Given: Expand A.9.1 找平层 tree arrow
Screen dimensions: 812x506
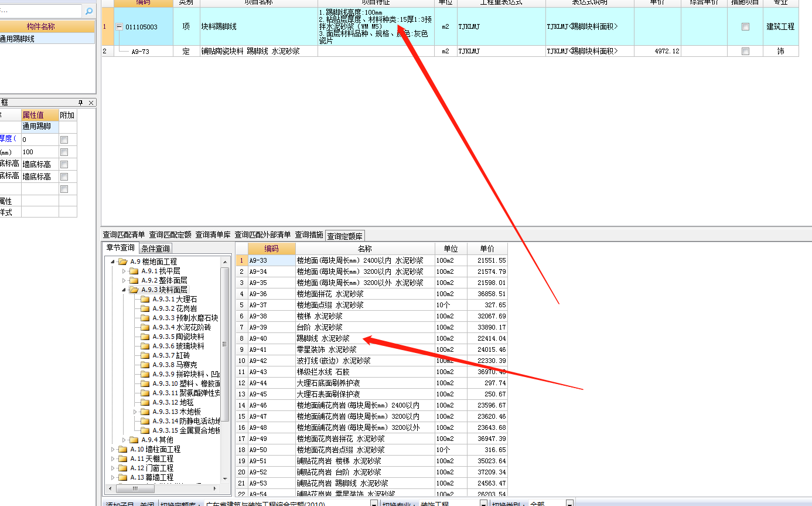Looking at the screenshot, I should click(124, 271).
